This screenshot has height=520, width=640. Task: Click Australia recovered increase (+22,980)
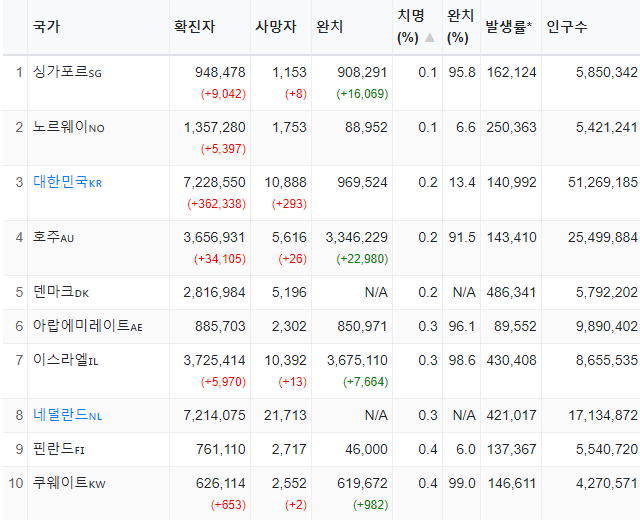[x=362, y=259]
